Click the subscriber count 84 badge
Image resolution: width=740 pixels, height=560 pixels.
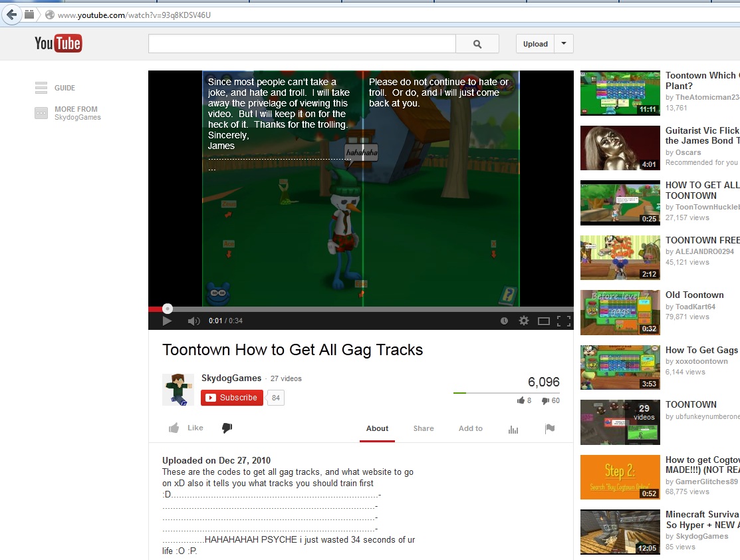pyautogui.click(x=276, y=398)
